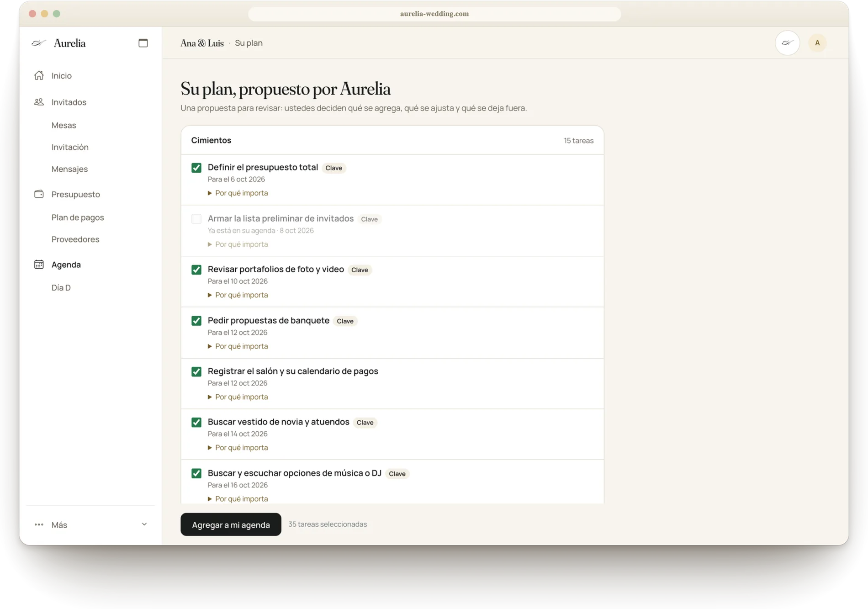Expand Por qué importa under Registrar el salón
This screenshot has width=868, height=609.
pos(238,397)
